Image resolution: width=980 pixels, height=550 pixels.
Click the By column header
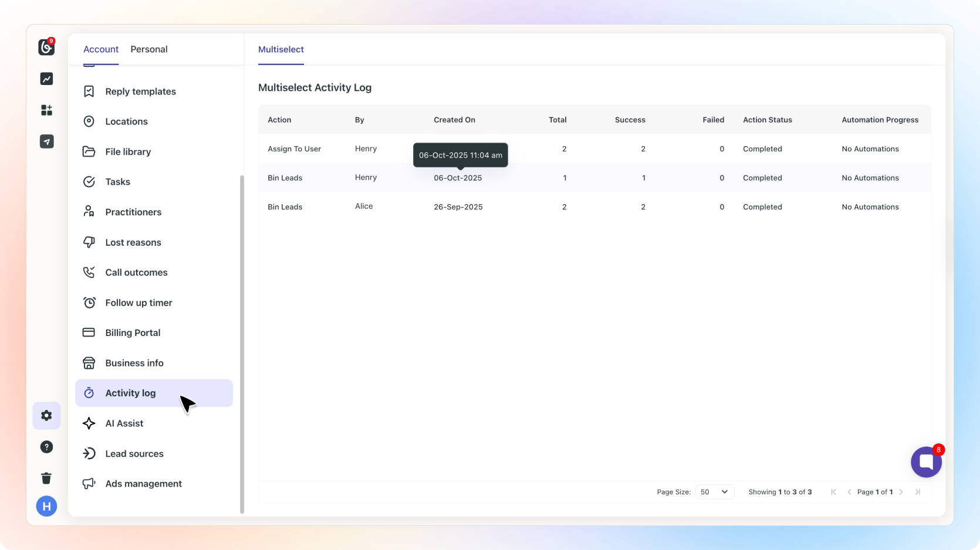(x=360, y=120)
